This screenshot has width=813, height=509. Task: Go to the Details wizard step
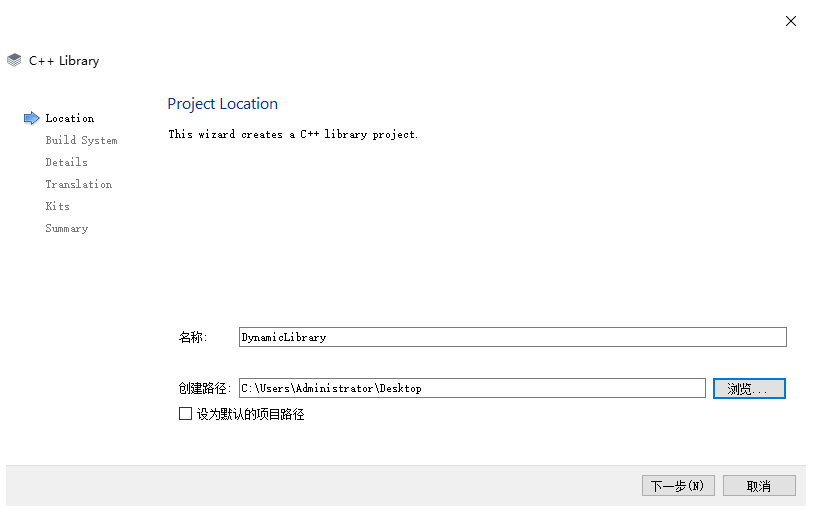coord(66,162)
